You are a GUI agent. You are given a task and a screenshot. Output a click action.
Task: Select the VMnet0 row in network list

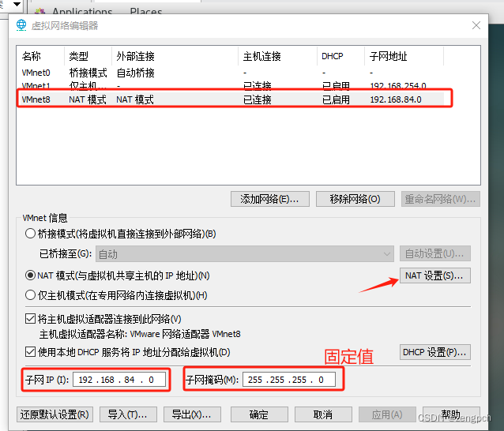pyautogui.click(x=230, y=73)
